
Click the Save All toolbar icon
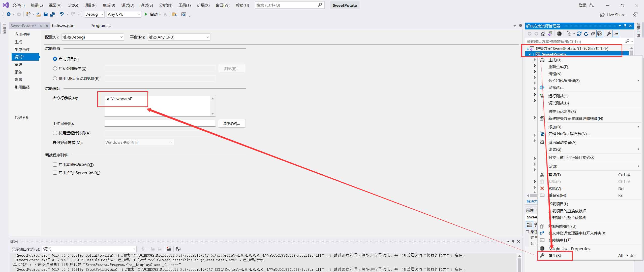click(52, 14)
